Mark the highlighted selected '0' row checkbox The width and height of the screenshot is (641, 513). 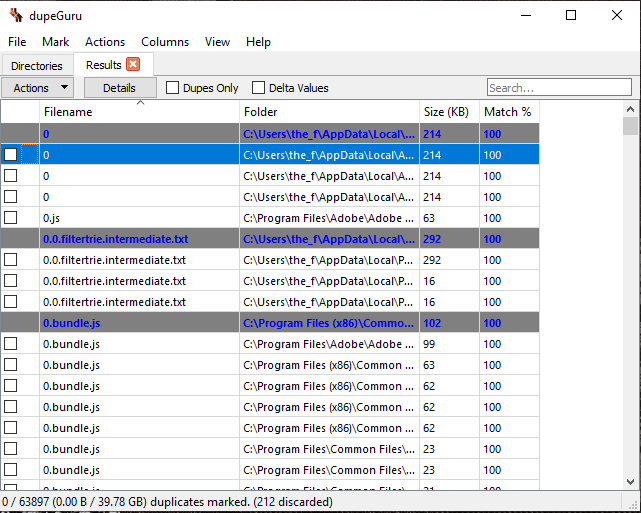11,155
